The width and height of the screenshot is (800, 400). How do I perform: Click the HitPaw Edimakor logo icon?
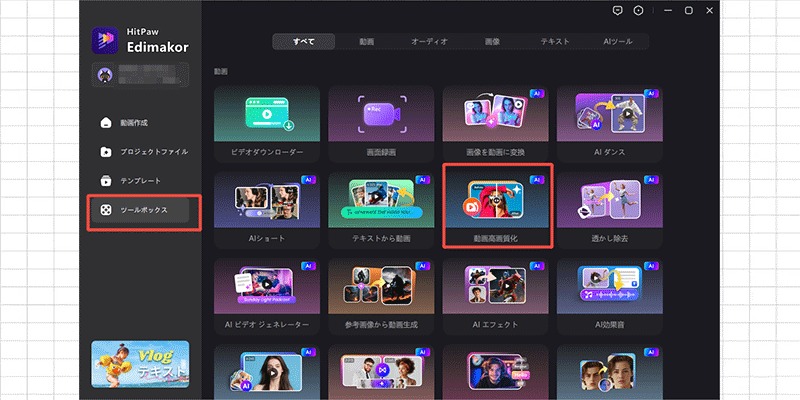pos(106,39)
